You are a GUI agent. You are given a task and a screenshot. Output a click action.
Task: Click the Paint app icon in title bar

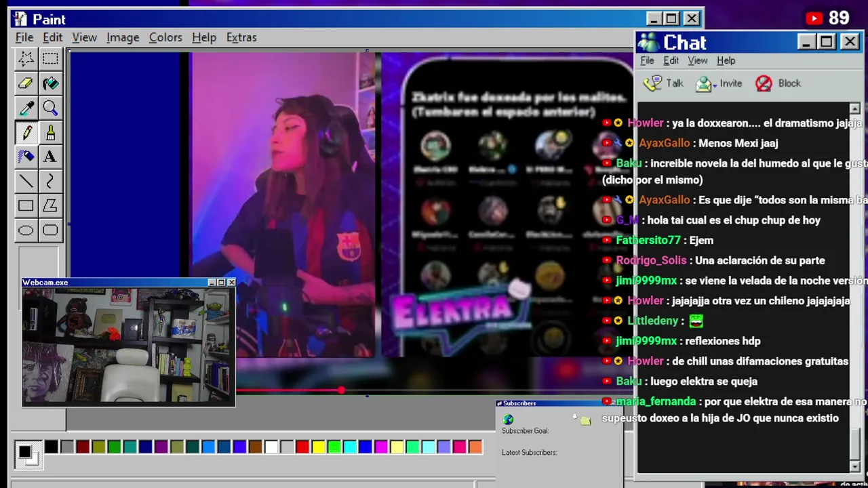click(20, 19)
